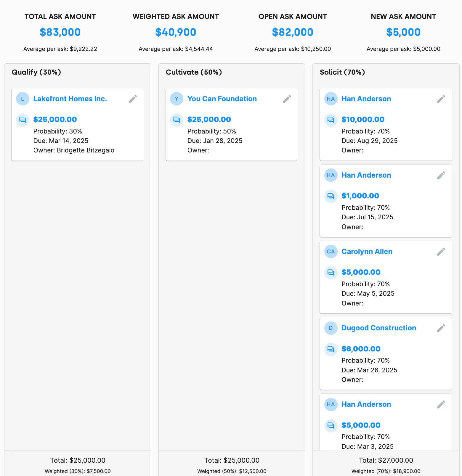Image resolution: width=462 pixels, height=476 pixels.
Task: Open the Lakefront Homes Inc. link
Action: [x=70, y=99]
